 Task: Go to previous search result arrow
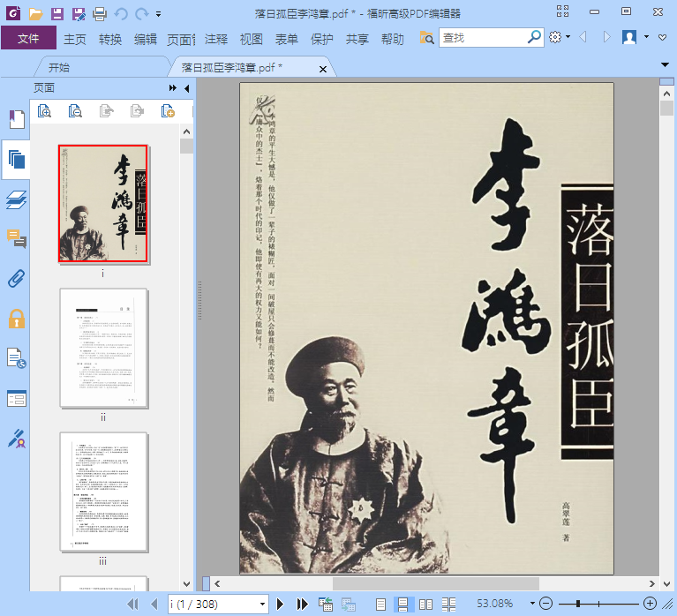pos(583,37)
